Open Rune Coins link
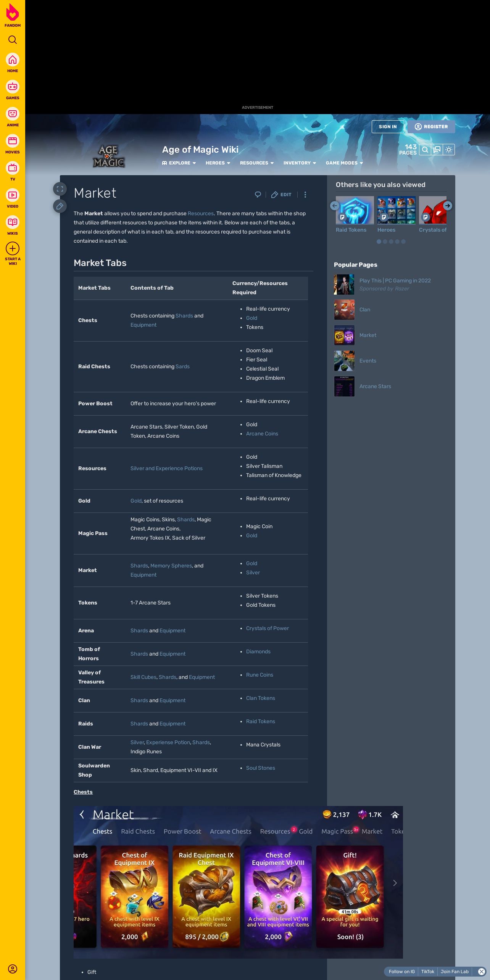Viewport: 490px width, 980px height. click(260, 675)
